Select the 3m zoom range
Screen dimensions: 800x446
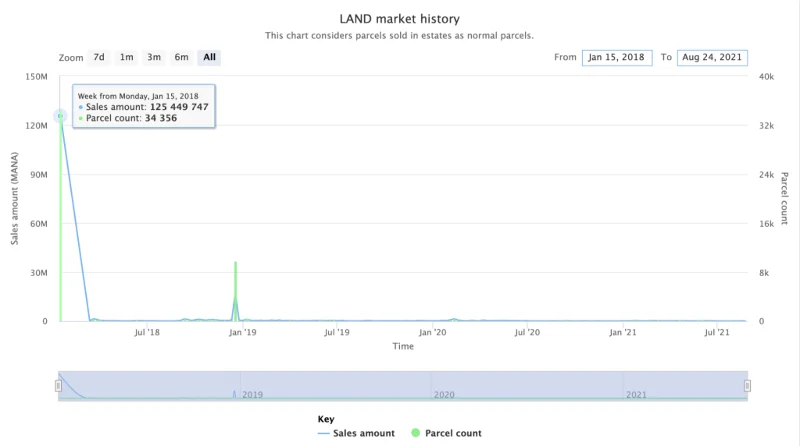[x=154, y=57]
